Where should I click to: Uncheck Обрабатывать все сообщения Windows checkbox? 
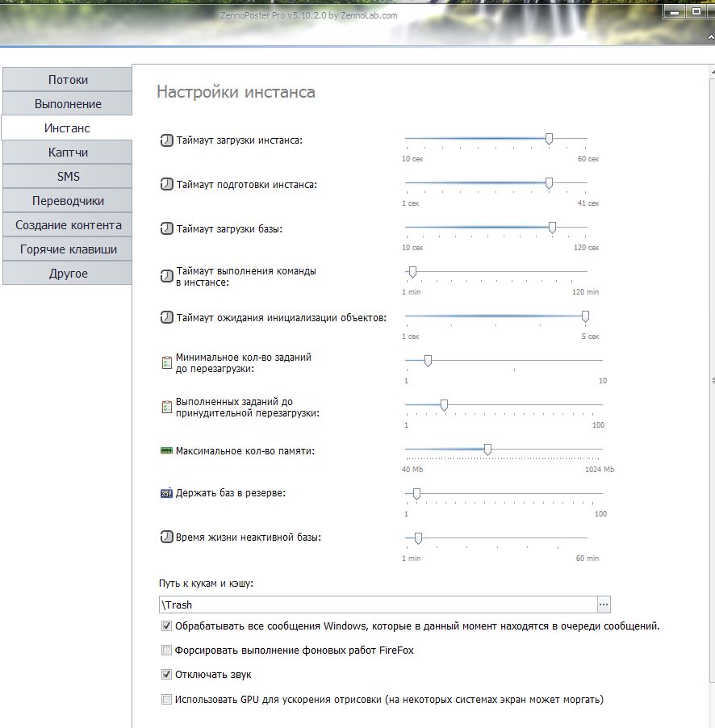point(166,625)
